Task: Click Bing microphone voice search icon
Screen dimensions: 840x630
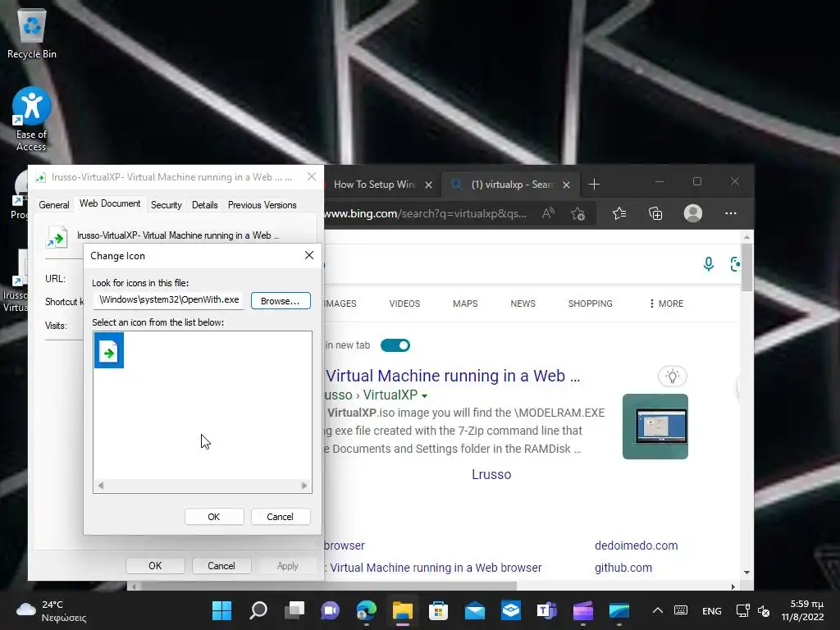Action: point(708,263)
